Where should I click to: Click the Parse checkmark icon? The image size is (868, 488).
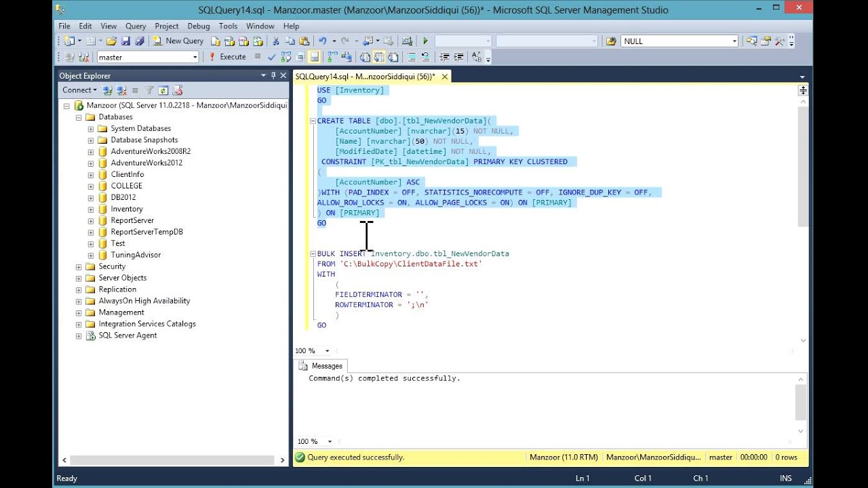click(272, 58)
